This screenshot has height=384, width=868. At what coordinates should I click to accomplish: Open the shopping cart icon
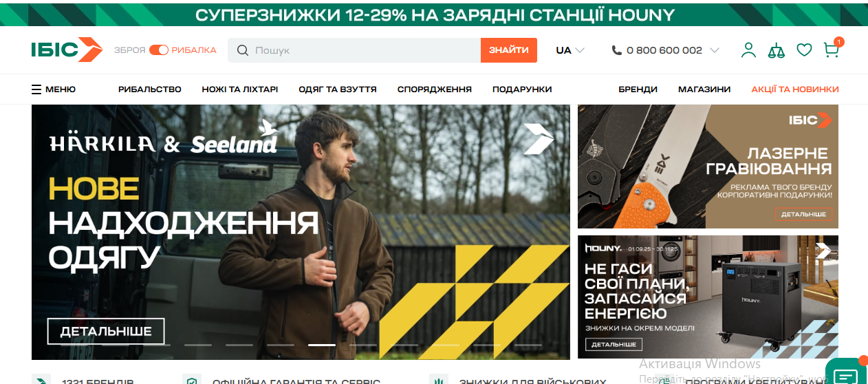(x=832, y=50)
